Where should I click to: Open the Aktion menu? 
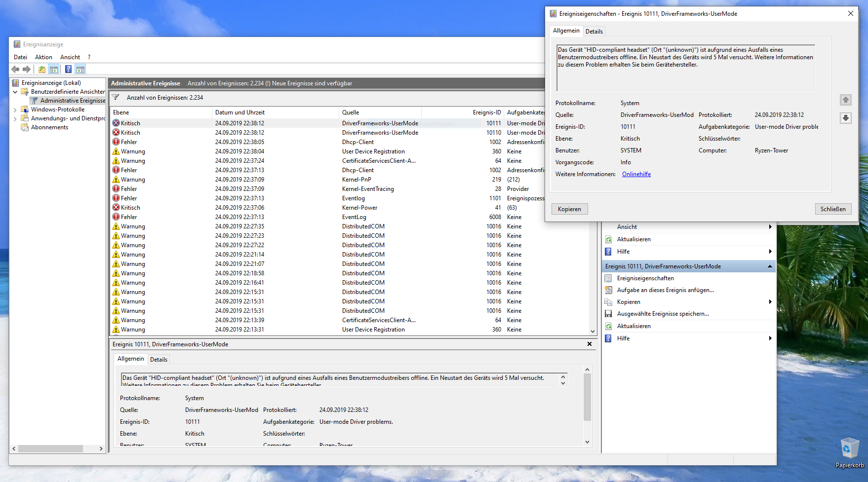pos(43,57)
